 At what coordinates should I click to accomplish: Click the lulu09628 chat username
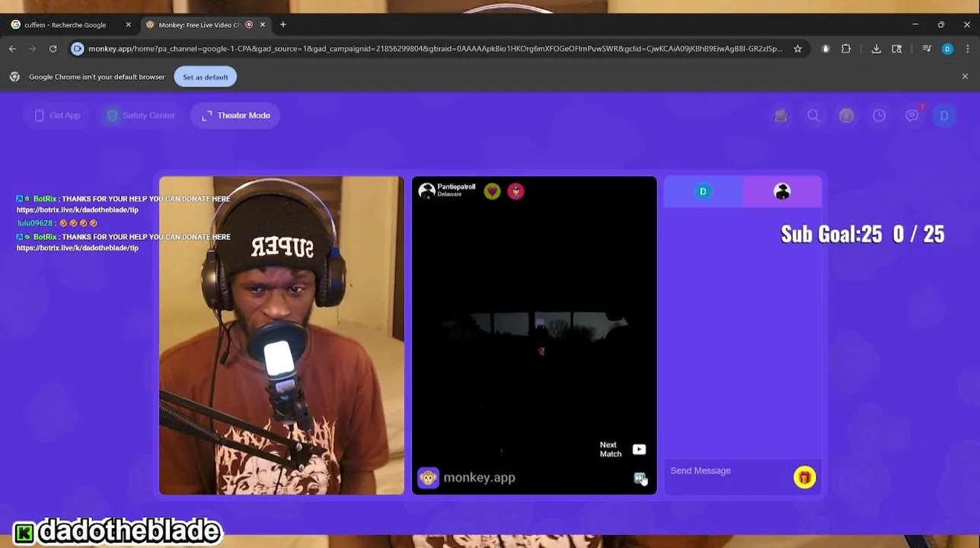35,223
